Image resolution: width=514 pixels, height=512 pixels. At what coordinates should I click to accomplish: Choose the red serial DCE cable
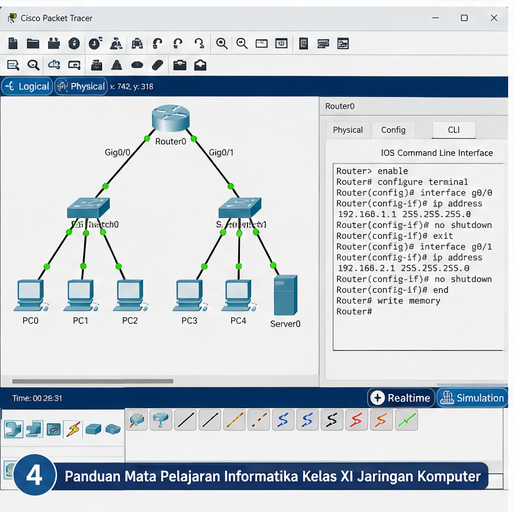click(356, 420)
